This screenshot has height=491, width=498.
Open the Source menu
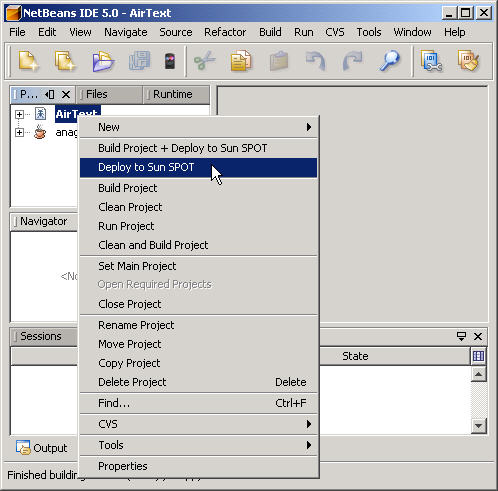(x=176, y=32)
